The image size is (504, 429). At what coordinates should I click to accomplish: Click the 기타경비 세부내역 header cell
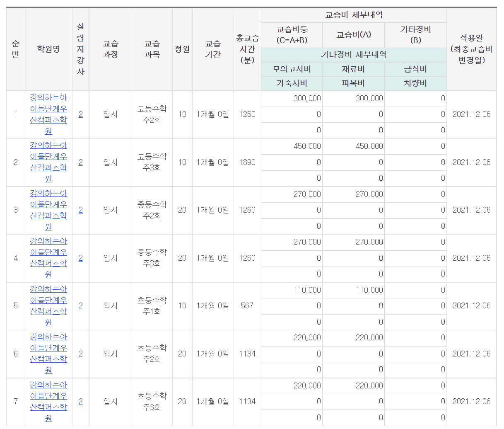354,55
